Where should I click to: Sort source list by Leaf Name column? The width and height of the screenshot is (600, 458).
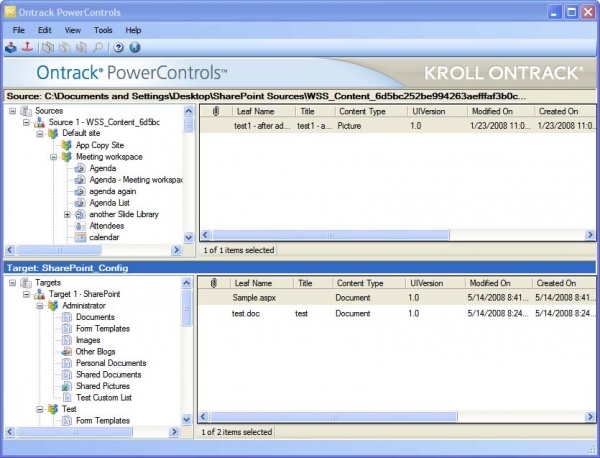pyautogui.click(x=264, y=111)
